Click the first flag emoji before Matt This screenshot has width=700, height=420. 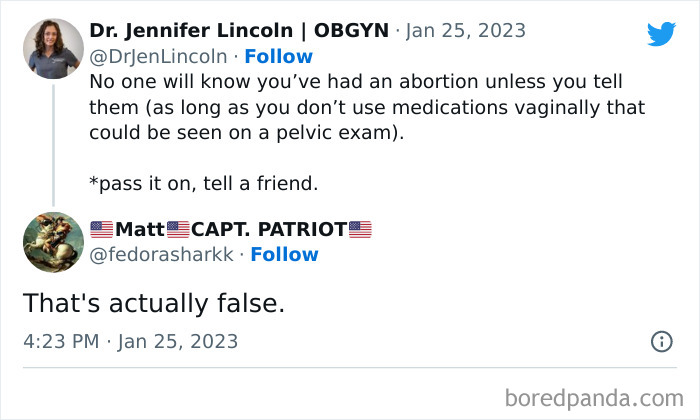pos(101,229)
